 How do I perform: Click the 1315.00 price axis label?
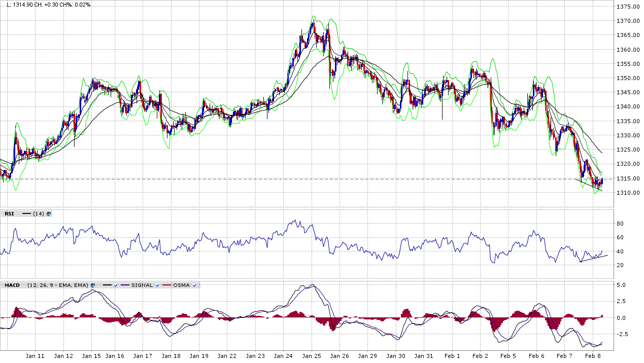pos(628,178)
